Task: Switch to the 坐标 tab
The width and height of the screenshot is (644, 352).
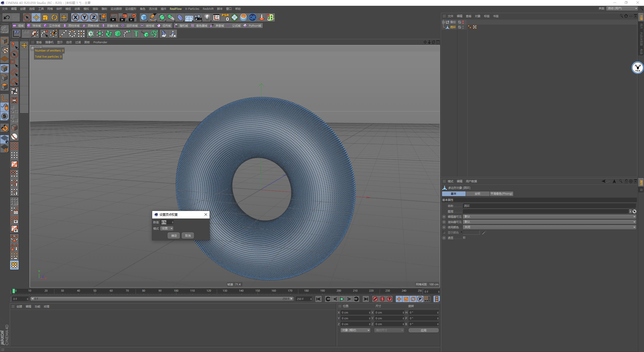Action: tap(477, 194)
